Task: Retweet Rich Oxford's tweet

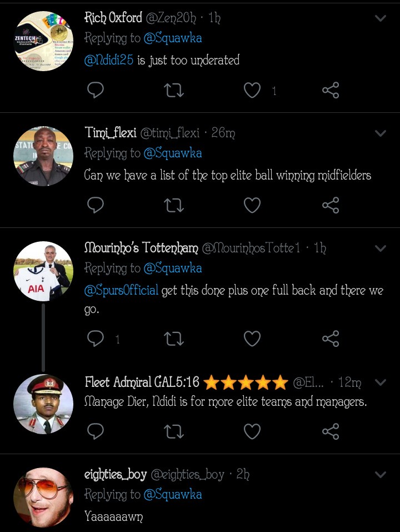Action: pyautogui.click(x=174, y=90)
